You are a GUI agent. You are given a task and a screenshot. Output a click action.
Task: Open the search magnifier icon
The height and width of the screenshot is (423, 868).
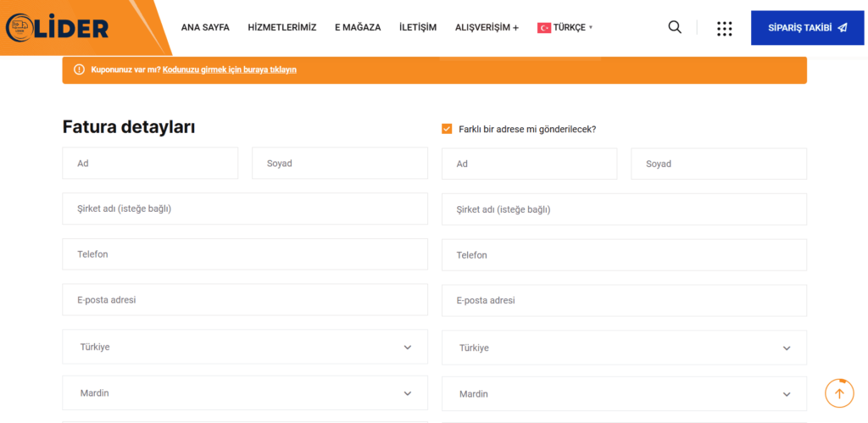[675, 27]
